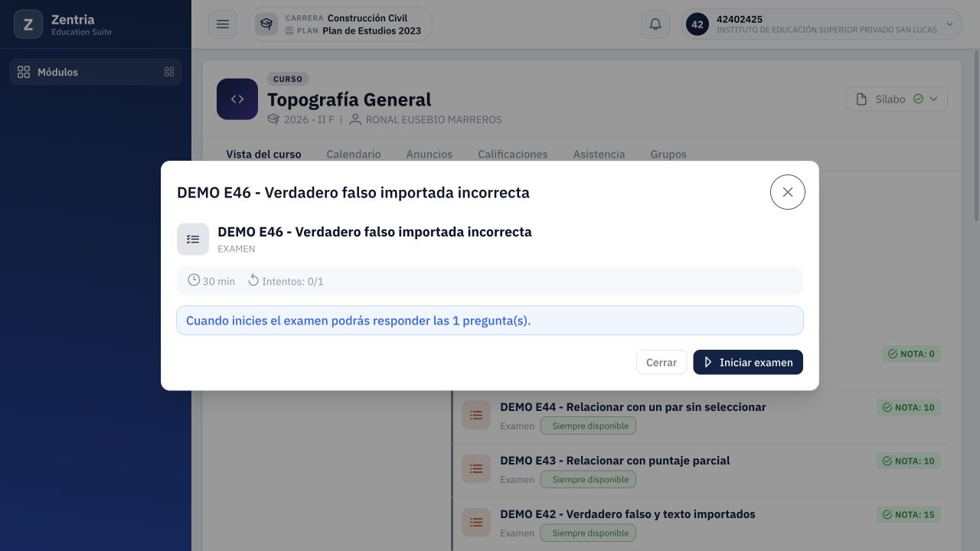Open Módulos in the sidebar
Screen dimensions: 980x551
[x=96, y=72]
